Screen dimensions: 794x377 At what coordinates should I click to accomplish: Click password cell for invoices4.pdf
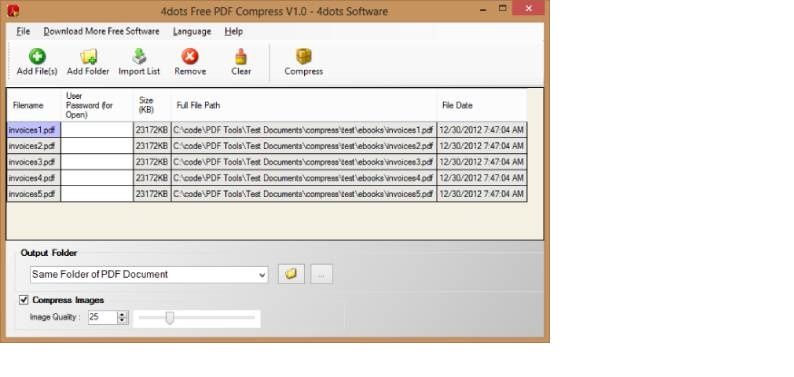pos(97,178)
